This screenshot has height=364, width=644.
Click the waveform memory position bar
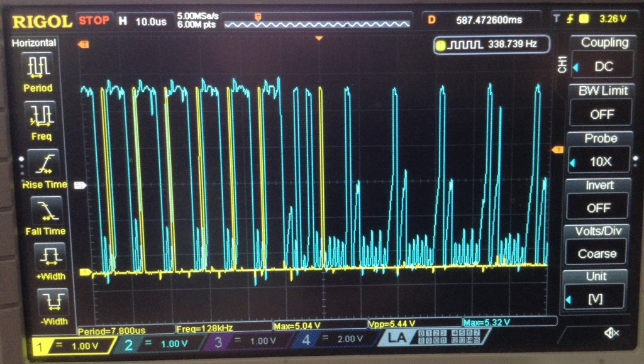[318, 23]
